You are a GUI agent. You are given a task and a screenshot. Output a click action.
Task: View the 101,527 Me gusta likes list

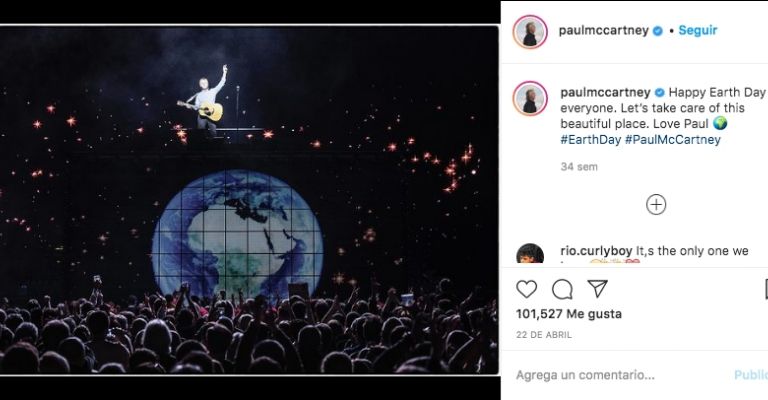[569, 314]
